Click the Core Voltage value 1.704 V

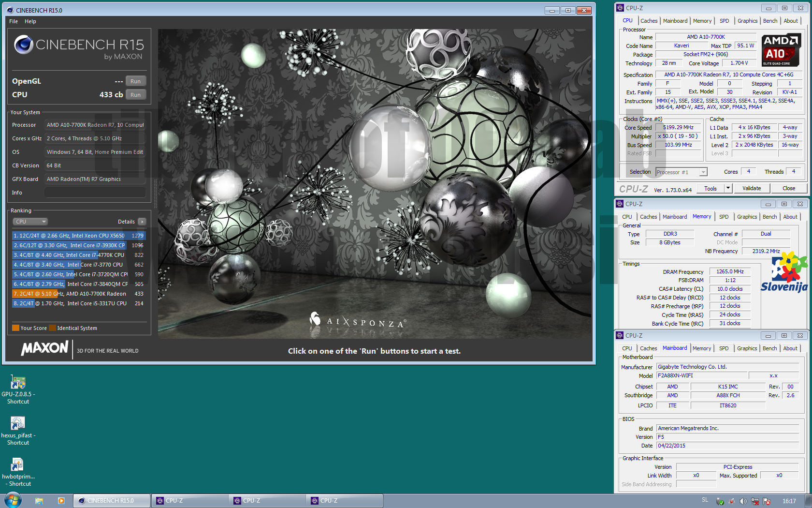[739, 63]
